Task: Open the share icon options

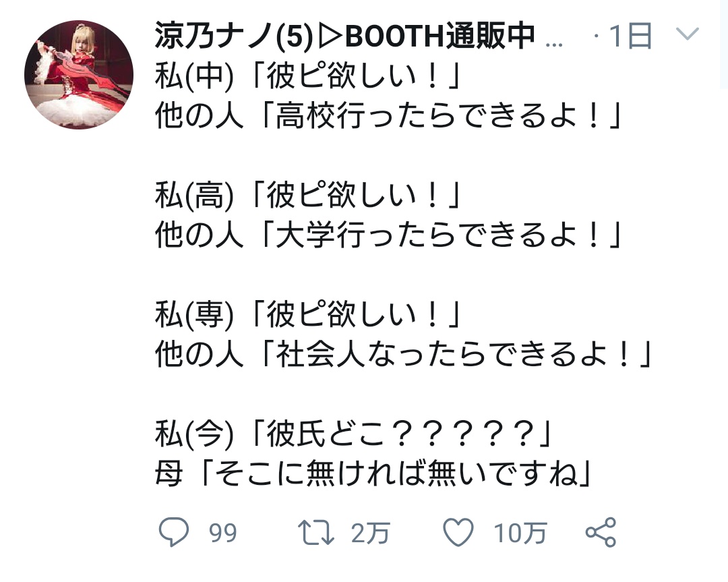Action: [601, 532]
